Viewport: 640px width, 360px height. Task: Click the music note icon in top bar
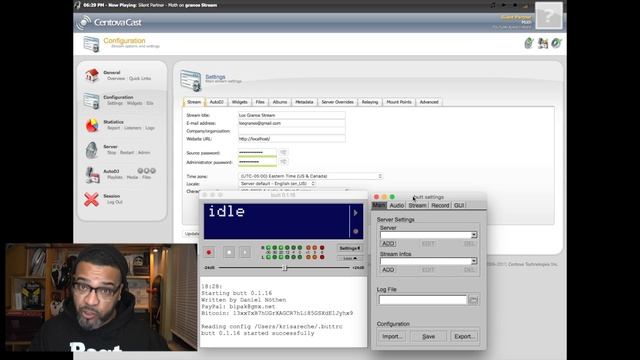coord(493,5)
